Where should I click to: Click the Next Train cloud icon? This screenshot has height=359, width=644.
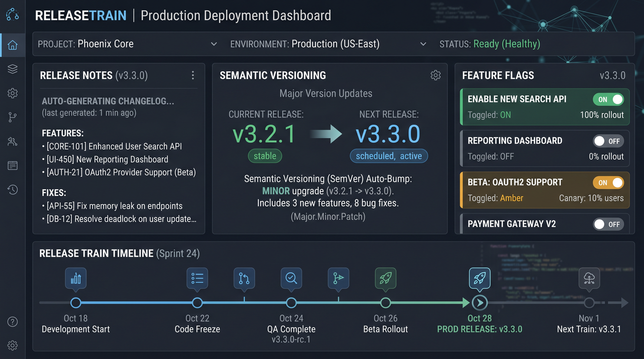pyautogui.click(x=589, y=279)
